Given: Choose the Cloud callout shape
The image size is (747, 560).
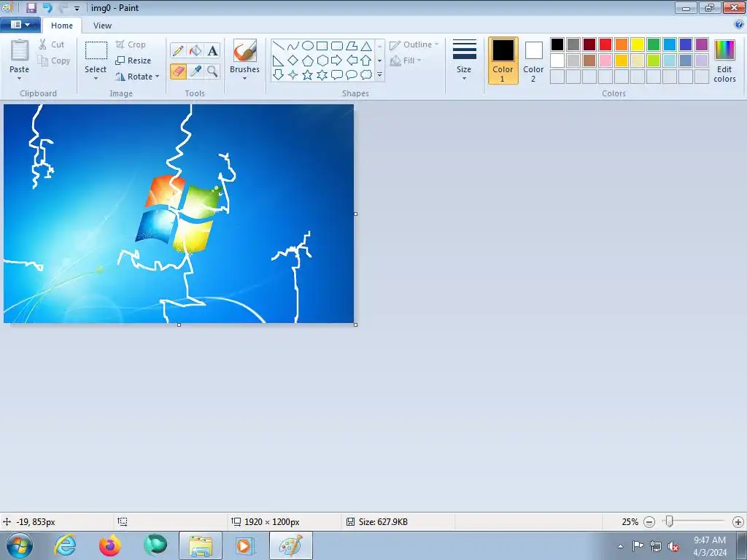Looking at the screenshot, I should pos(366,75).
